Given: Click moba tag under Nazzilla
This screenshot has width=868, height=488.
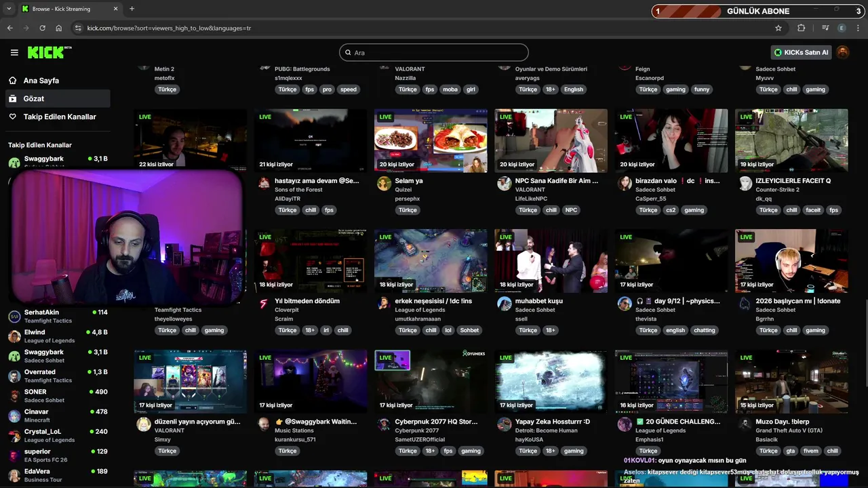Looking at the screenshot, I should tap(450, 89).
